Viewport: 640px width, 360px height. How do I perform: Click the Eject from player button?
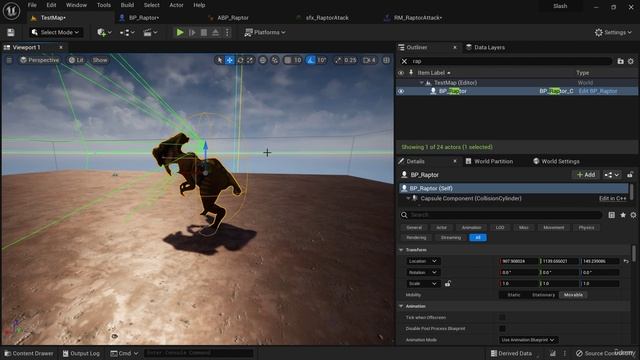click(x=216, y=32)
